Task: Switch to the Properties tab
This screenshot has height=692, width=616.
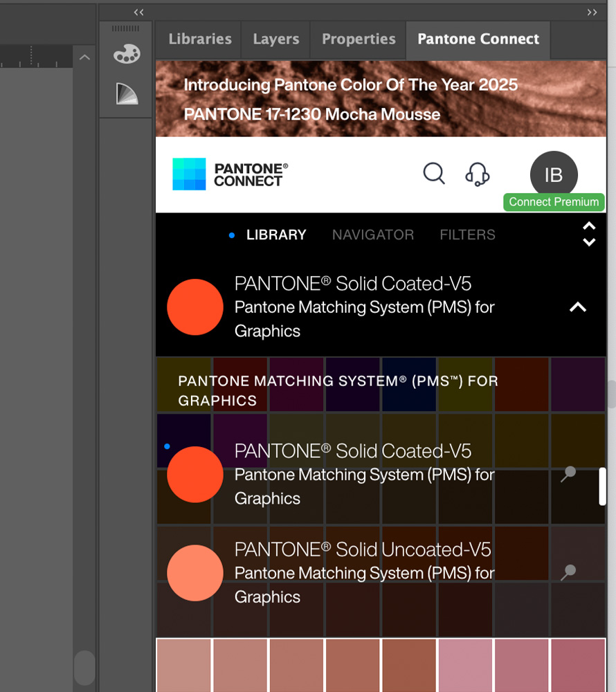Action: point(359,39)
